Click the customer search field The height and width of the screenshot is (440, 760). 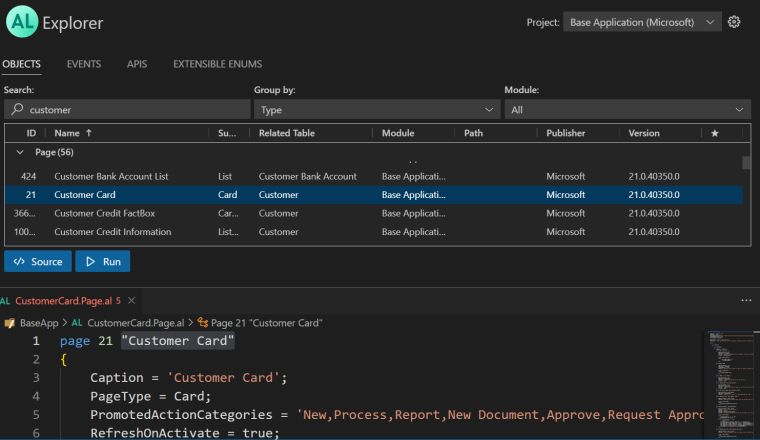127,110
